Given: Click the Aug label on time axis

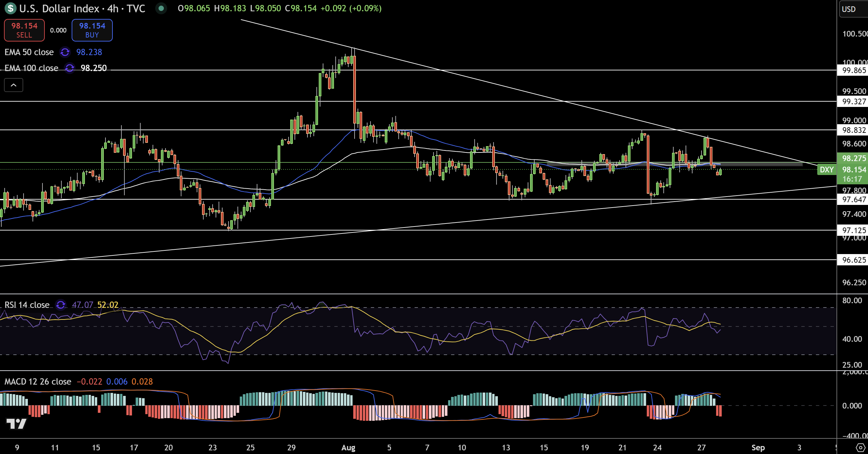Looking at the screenshot, I should [348, 448].
